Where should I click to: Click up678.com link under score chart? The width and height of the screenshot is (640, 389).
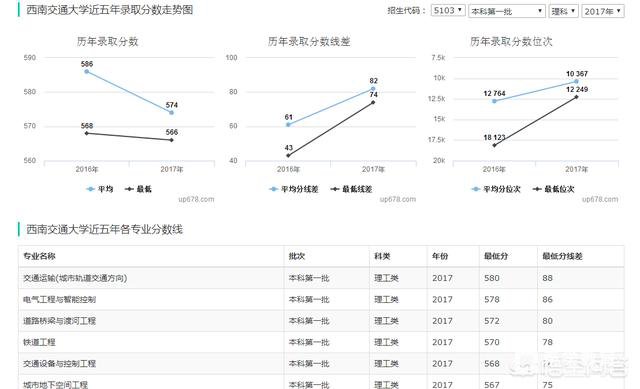196,199
